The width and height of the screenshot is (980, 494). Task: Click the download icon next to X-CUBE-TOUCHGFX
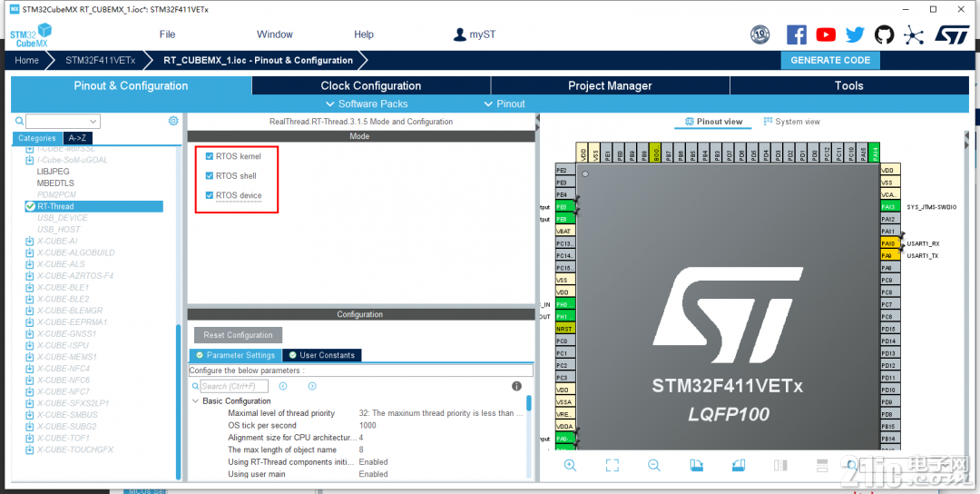tap(29, 449)
